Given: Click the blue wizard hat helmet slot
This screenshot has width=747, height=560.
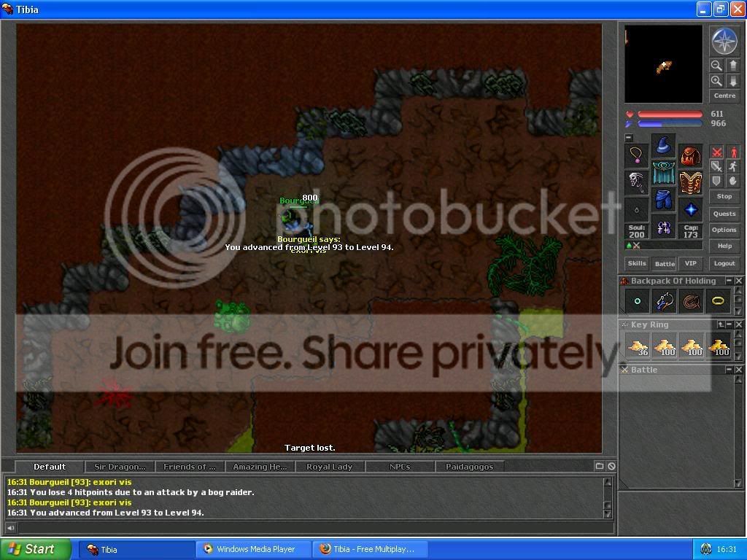Looking at the screenshot, I should 663,145.
